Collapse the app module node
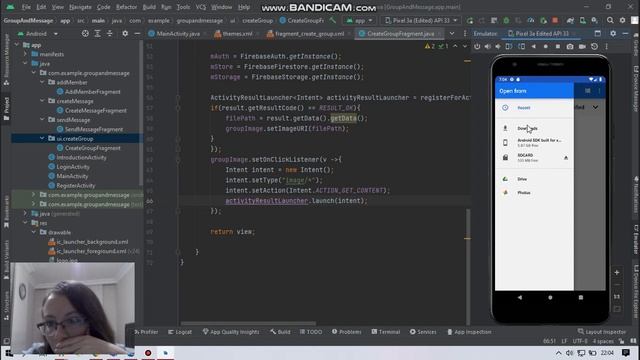The image size is (640, 360). [17, 45]
